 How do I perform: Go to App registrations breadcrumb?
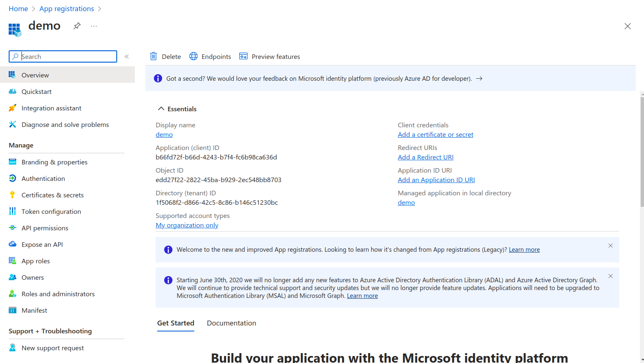[x=67, y=9]
